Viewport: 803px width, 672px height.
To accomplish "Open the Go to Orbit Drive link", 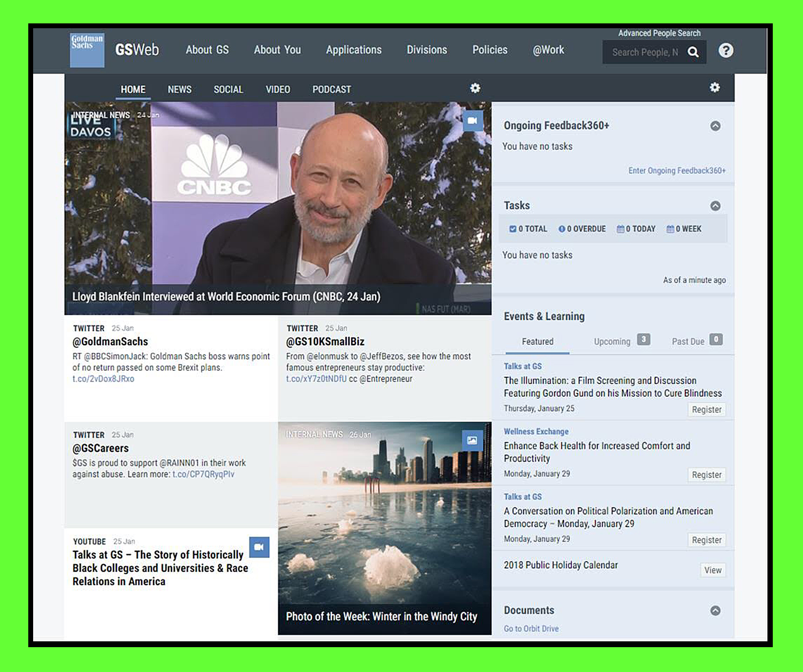I will click(531, 629).
